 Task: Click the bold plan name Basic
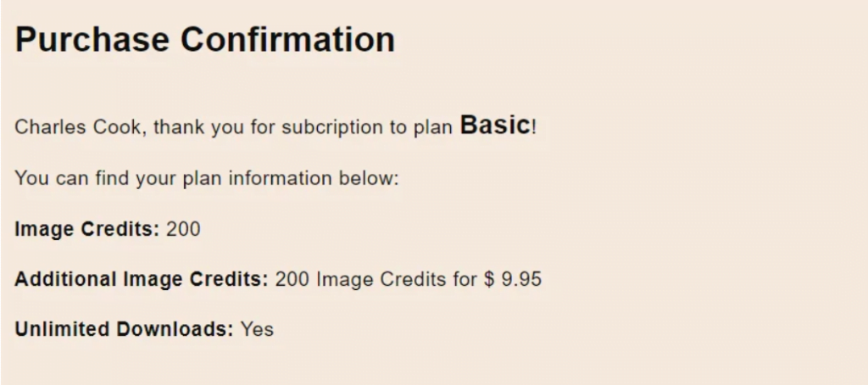click(x=495, y=125)
